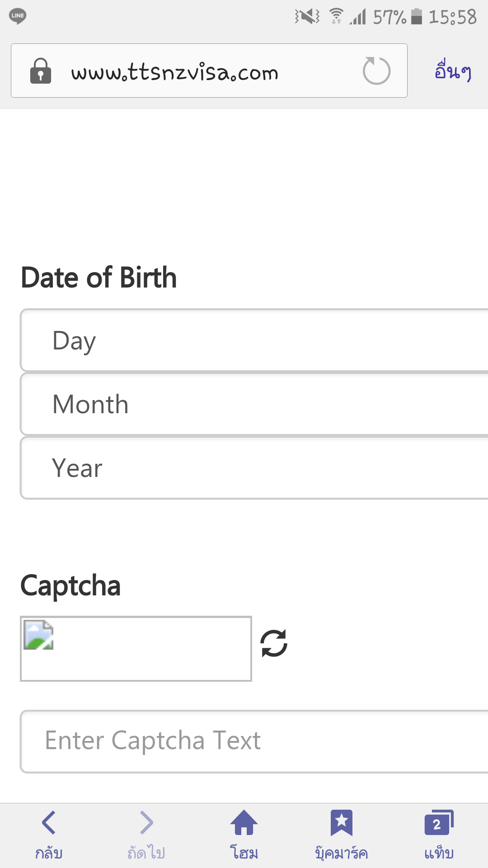This screenshot has width=488, height=868.
Task: Focus the Enter Captcha Text field
Action: point(254,741)
